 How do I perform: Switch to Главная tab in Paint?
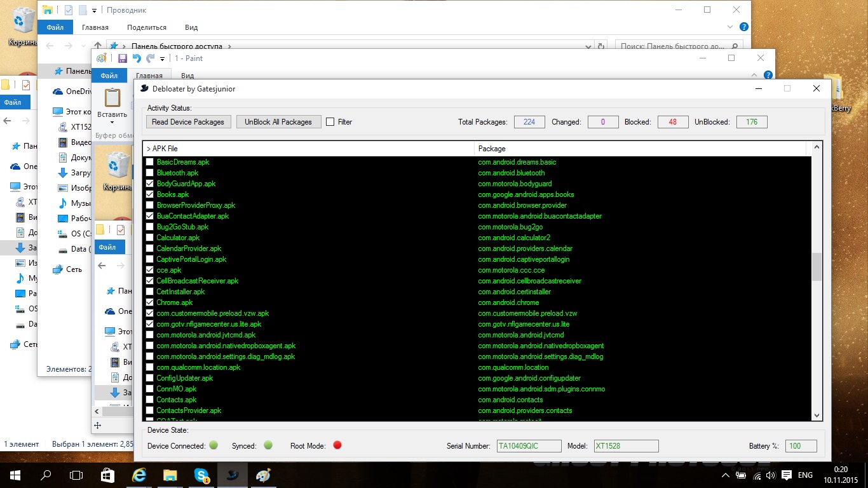149,76
